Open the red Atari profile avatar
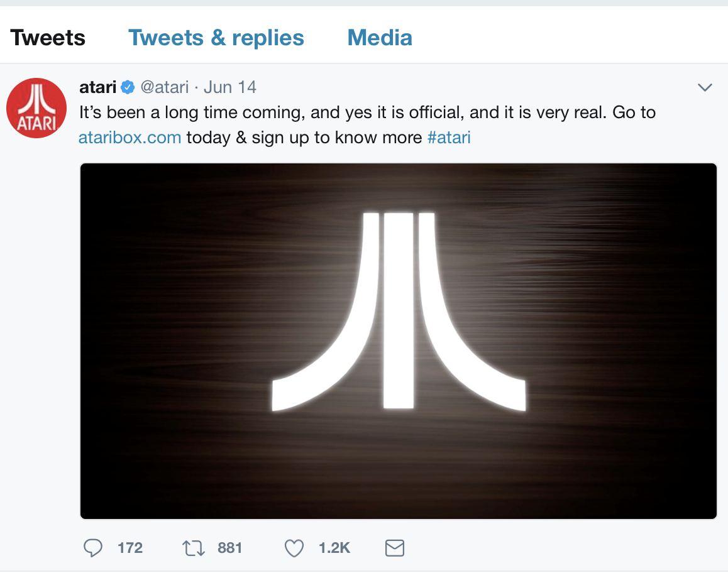 [x=36, y=108]
